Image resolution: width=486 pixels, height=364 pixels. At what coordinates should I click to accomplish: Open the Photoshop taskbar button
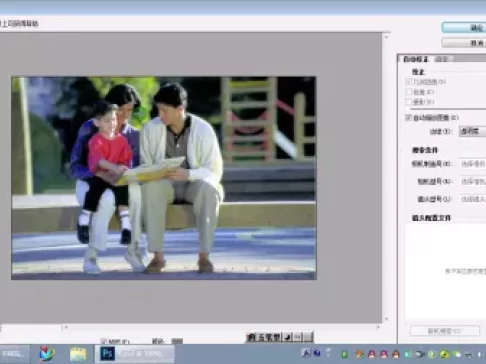point(134,354)
